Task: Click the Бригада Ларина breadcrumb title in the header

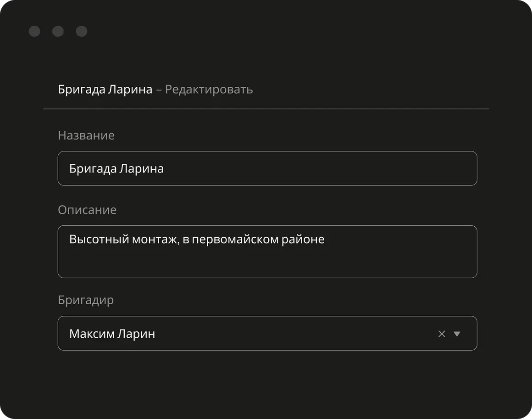Action: pyautogui.click(x=105, y=89)
